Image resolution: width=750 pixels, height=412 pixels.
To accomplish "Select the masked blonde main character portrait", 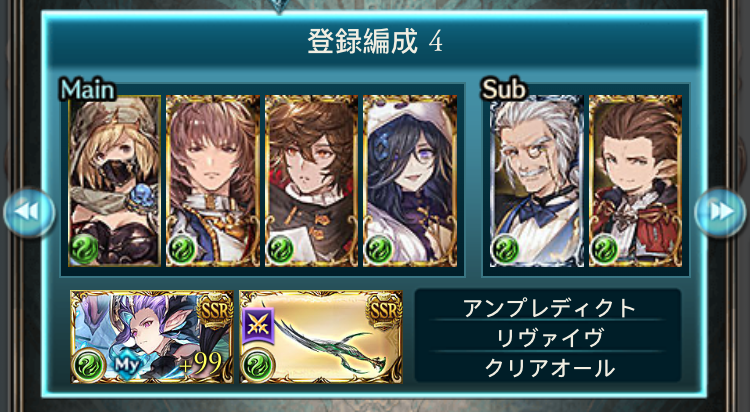I will tap(115, 181).
